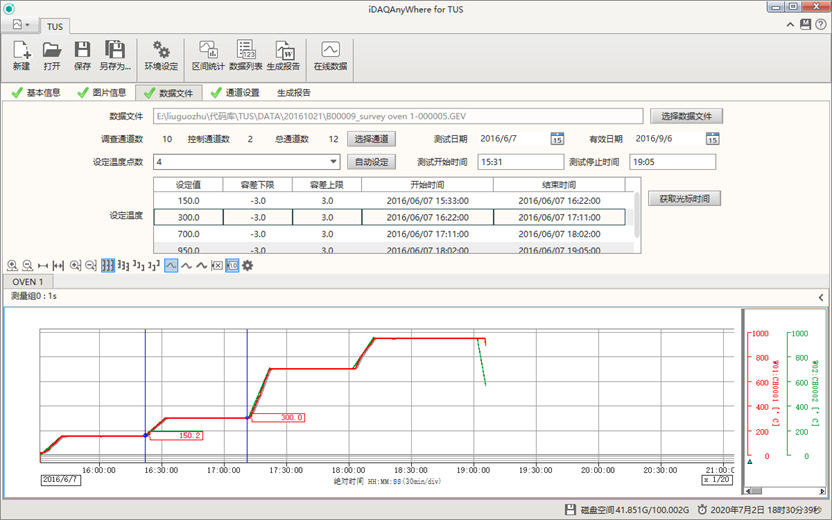
Task: Toggle the highlighted line curve display mode
Action: [171, 266]
